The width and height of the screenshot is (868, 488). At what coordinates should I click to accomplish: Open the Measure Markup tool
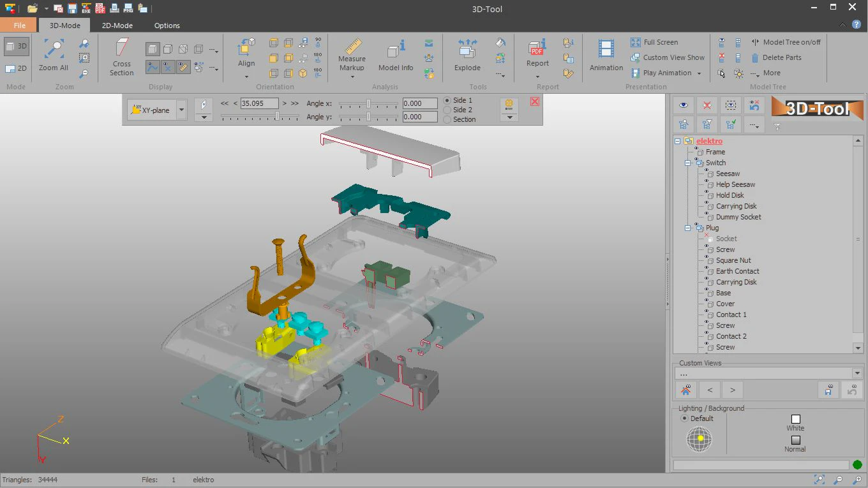[x=351, y=56]
